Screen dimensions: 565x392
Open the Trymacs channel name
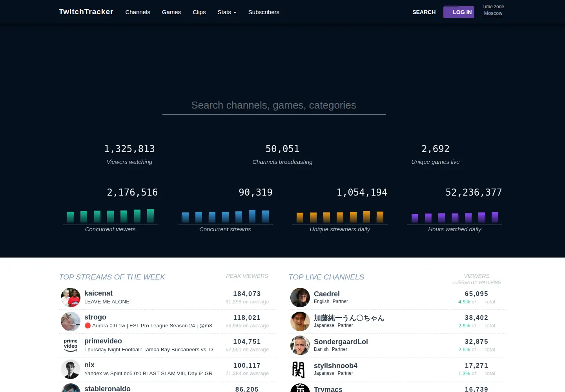point(328,389)
